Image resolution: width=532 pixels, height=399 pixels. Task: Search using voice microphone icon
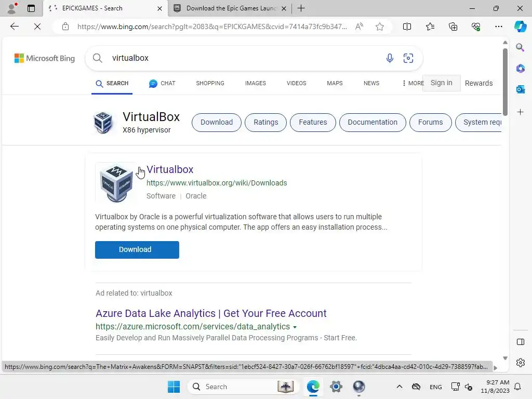[390, 58]
